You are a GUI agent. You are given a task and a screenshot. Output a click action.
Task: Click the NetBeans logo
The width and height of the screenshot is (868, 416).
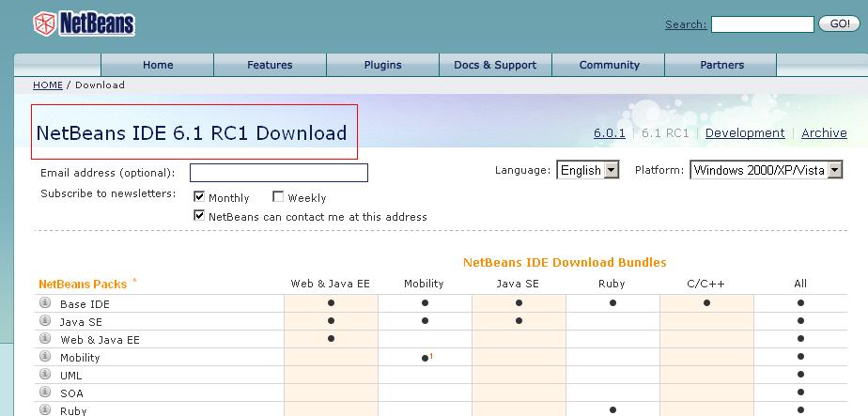[85, 23]
